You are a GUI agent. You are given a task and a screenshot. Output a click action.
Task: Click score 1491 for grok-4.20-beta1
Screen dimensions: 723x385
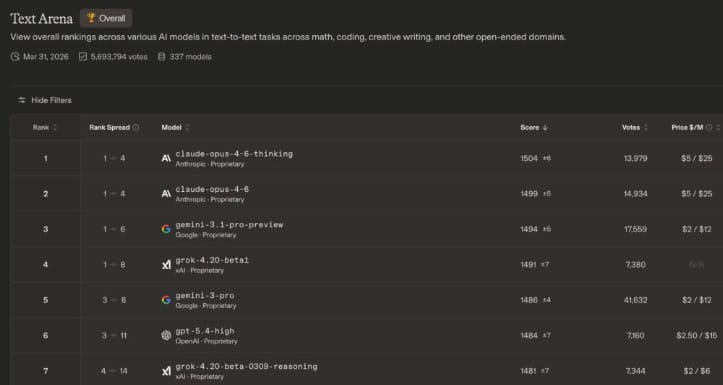point(529,265)
